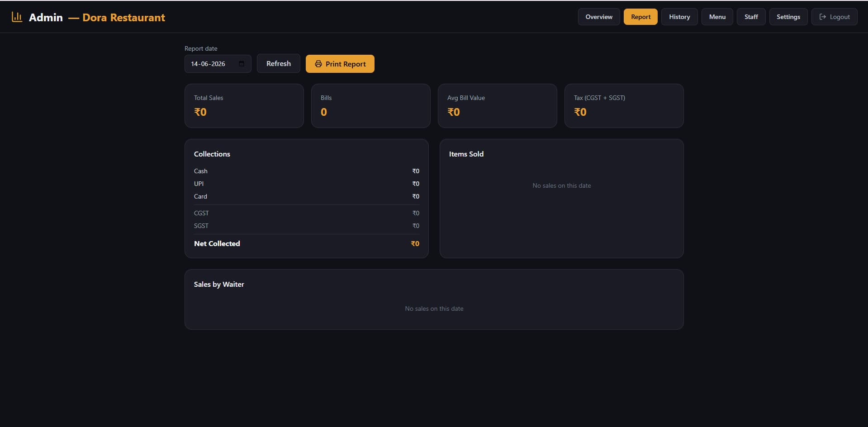
Task: Click the Card row label
Action: (200, 196)
